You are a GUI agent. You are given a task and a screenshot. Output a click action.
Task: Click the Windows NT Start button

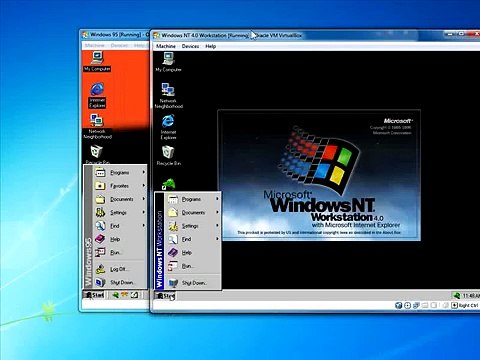click(165, 296)
